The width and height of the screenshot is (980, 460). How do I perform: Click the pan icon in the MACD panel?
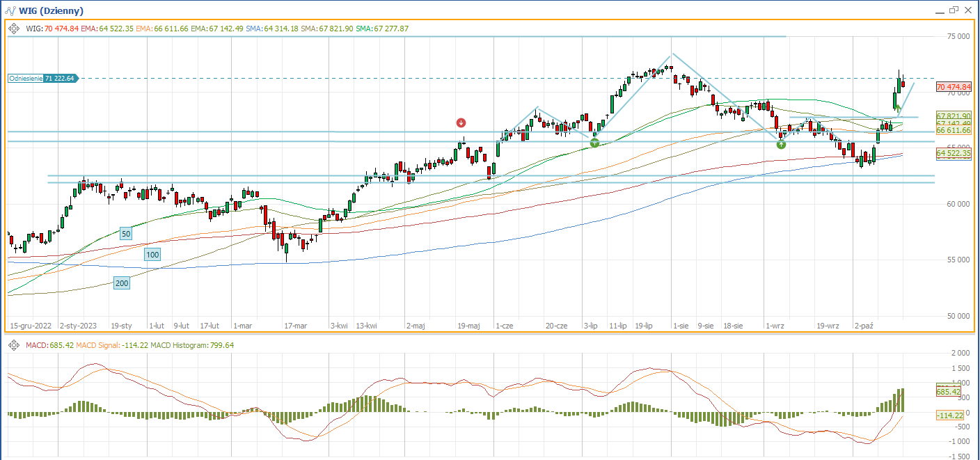click(x=14, y=345)
